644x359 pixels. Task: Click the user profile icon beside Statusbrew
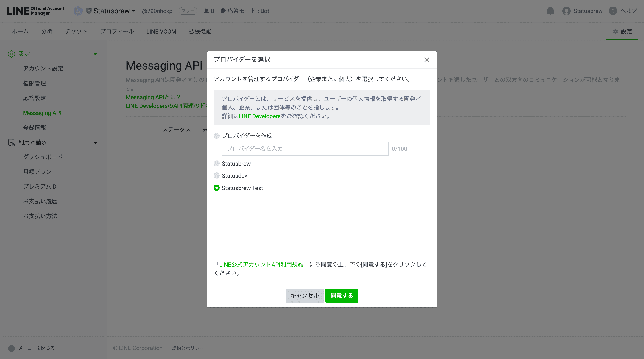tap(566, 11)
